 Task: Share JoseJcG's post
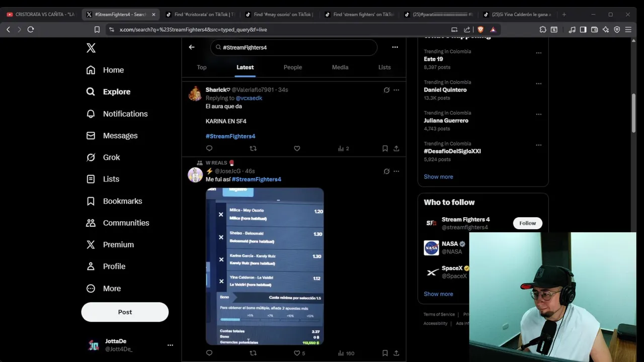pyautogui.click(x=396, y=353)
